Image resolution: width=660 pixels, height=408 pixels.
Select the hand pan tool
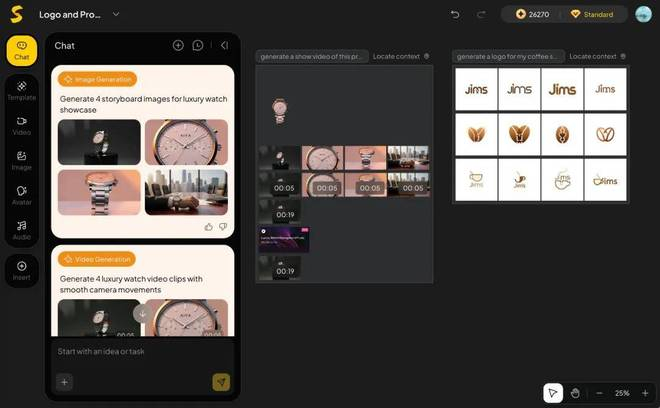575,393
